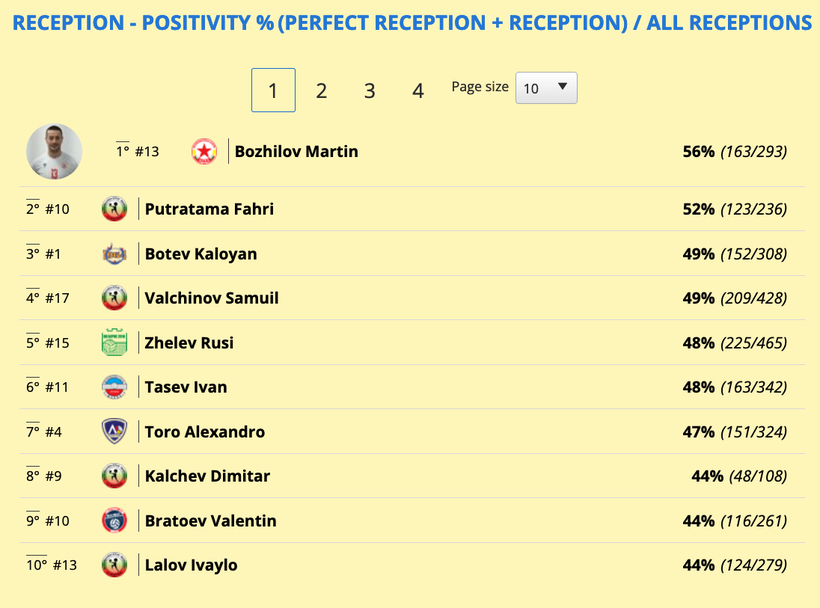820x608 pixels.
Task: Click on Kalchev Dimitar's name
Action: click(x=207, y=476)
